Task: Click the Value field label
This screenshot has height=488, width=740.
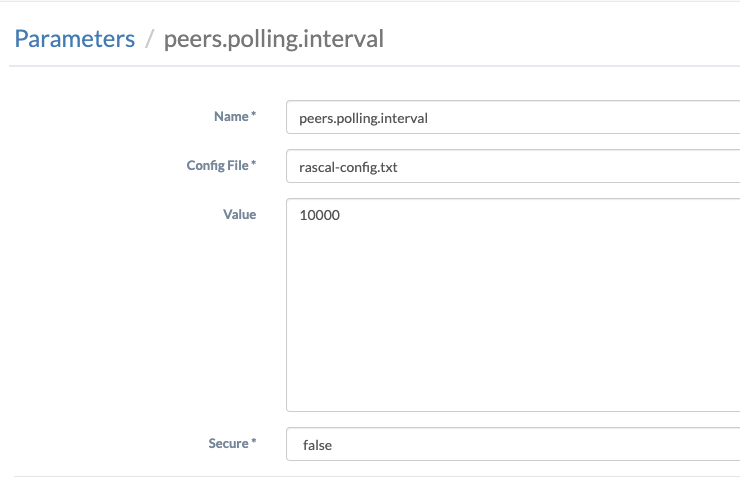Action: click(240, 214)
